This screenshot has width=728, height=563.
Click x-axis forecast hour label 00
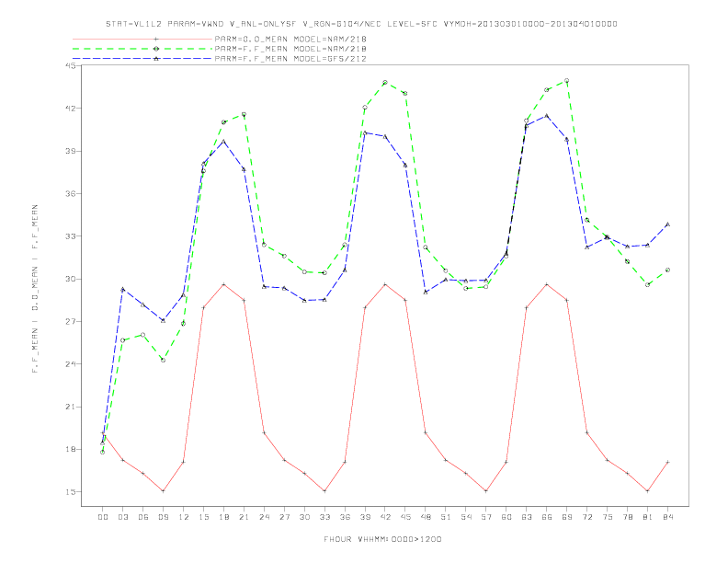(103, 517)
